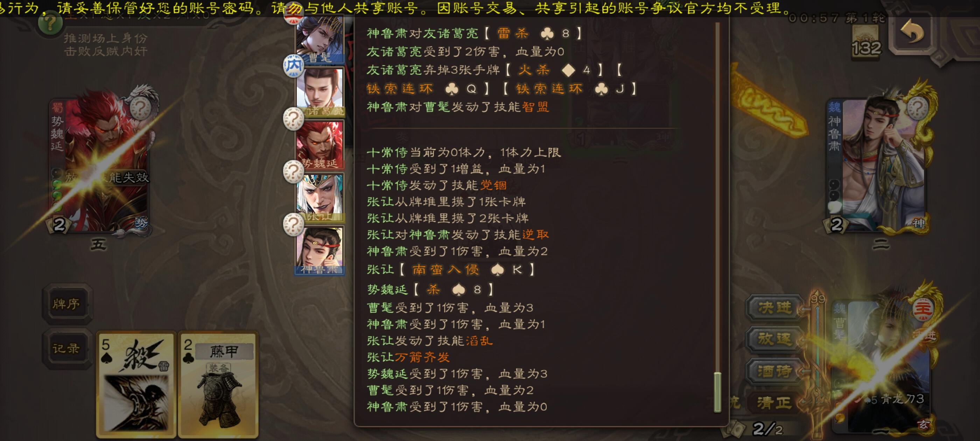This screenshot has width=980, height=441.
Task: Toggle unknown identity marker beside 张让 portrait
Action: pos(293,171)
